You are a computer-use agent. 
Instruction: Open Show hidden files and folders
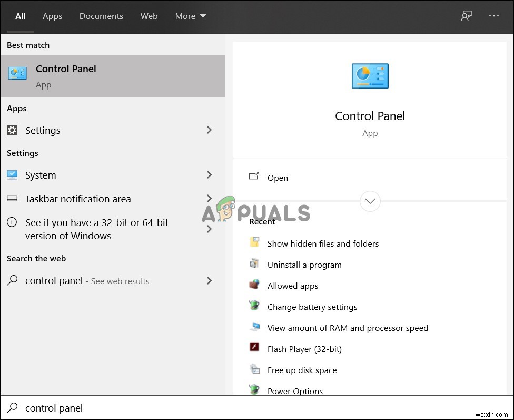323,243
